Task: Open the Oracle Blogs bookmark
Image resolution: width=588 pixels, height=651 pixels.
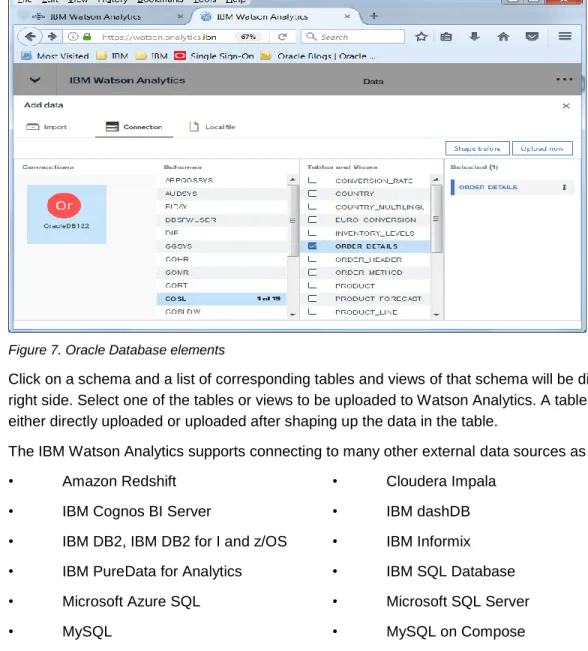Action: 318,56
